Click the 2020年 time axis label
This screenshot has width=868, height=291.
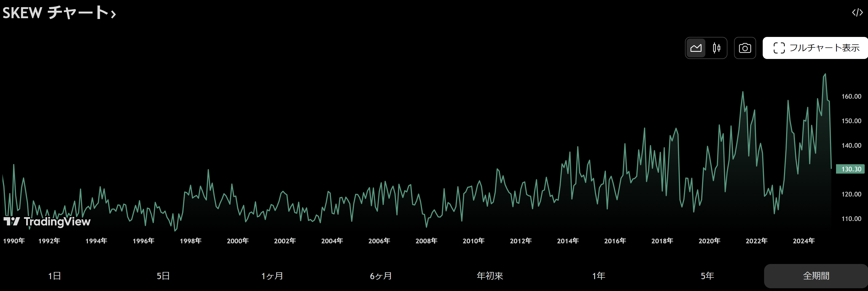point(709,241)
